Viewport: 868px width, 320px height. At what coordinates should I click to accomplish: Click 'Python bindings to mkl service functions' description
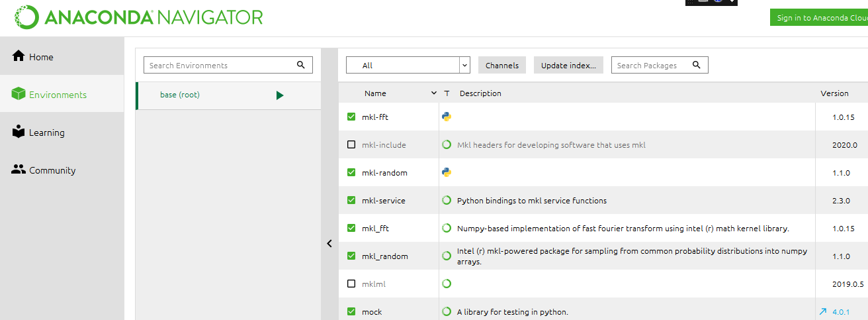click(x=532, y=201)
